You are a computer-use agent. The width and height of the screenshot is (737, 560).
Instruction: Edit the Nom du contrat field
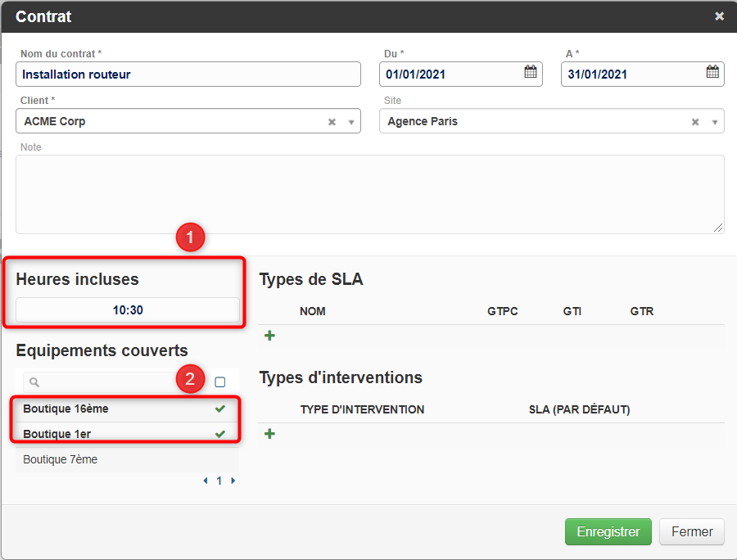[188, 75]
